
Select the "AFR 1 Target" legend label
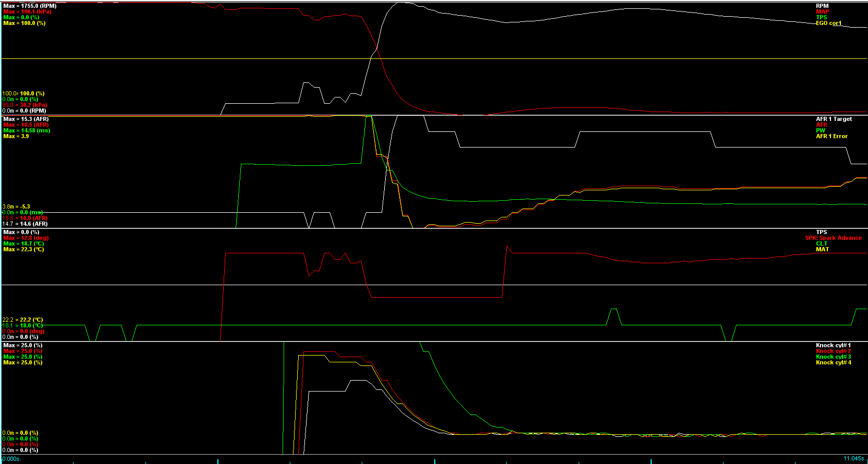click(x=834, y=119)
